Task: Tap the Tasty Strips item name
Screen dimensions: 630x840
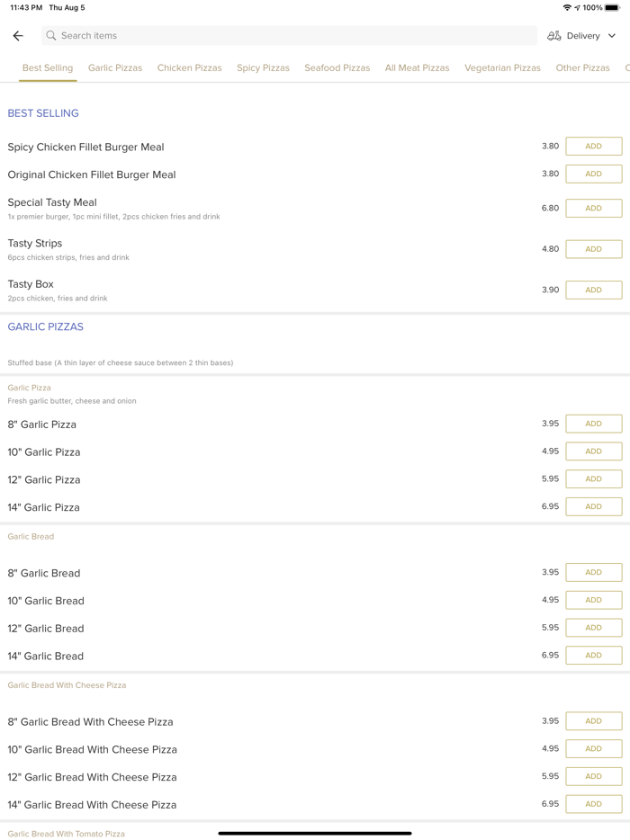Action: (x=35, y=244)
